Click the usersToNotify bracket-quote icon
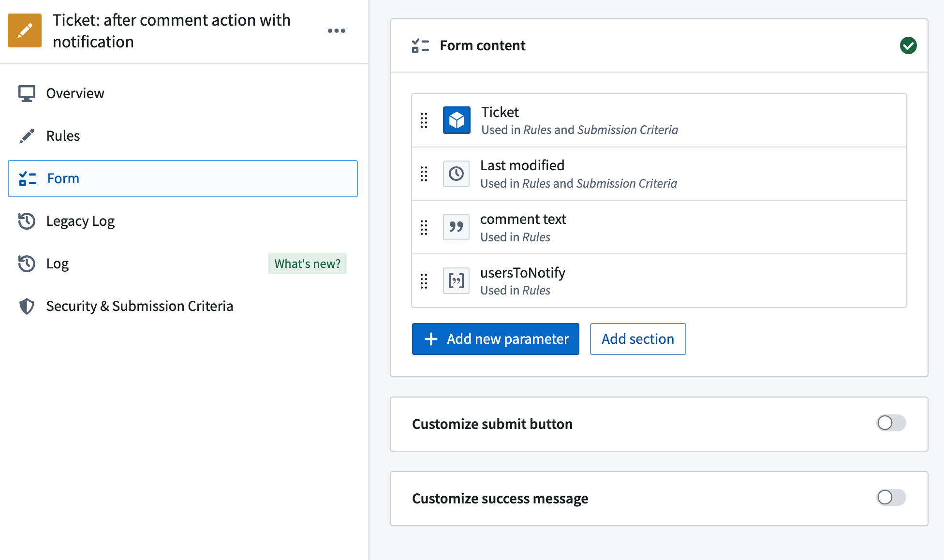This screenshot has width=944, height=560. point(456,280)
